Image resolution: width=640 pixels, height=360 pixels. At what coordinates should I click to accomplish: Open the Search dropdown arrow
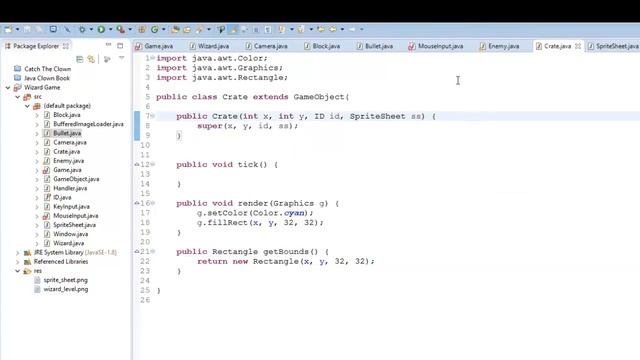[209, 29]
